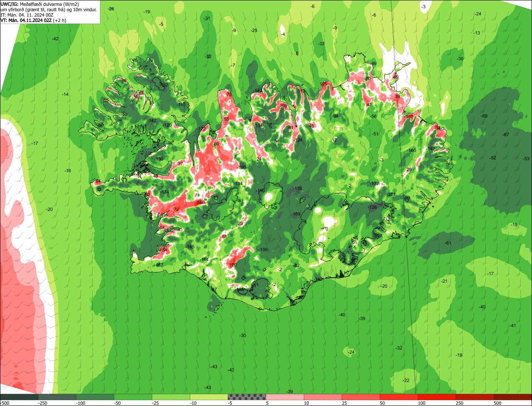Click the '-61' value southeast of Iceland
The height and width of the screenshot is (406, 532).
click(x=448, y=243)
